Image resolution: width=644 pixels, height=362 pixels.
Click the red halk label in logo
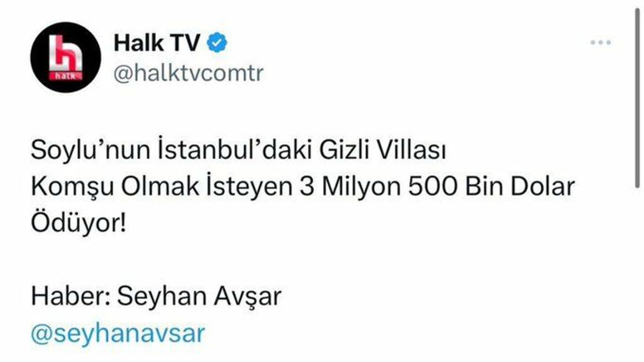pyautogui.click(x=65, y=76)
